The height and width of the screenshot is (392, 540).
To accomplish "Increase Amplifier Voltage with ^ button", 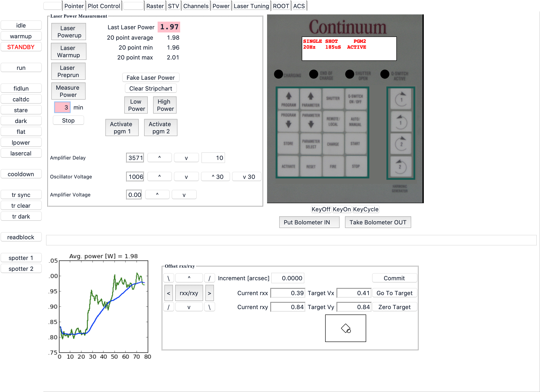I will pos(157,195).
